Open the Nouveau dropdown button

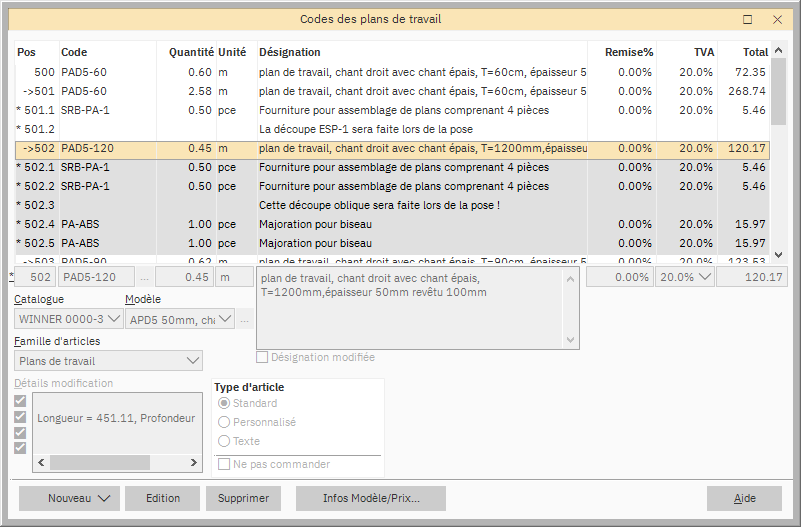[x=70, y=498]
